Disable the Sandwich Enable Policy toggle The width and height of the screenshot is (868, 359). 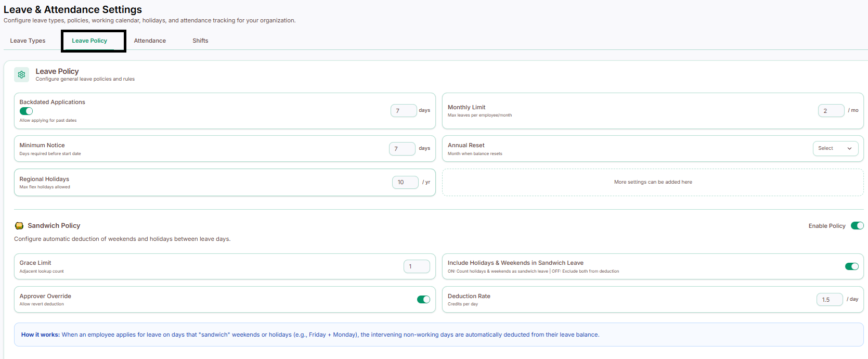pos(857,226)
